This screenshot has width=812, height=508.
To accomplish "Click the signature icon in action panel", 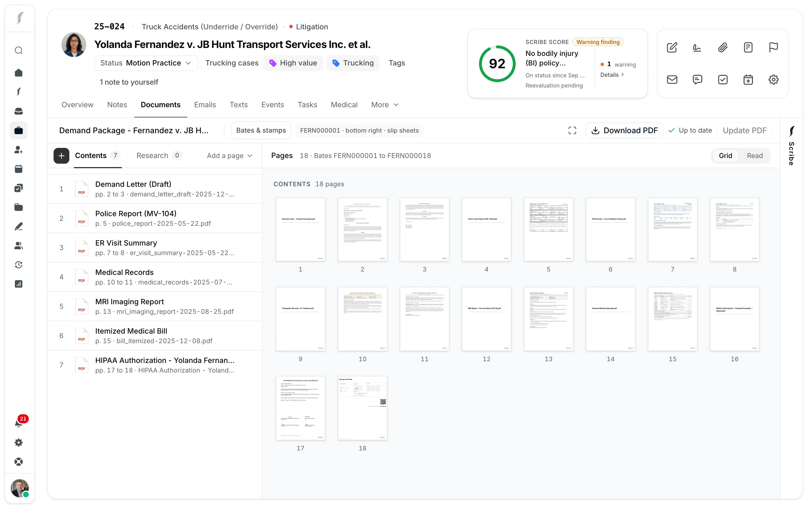I will [697, 47].
